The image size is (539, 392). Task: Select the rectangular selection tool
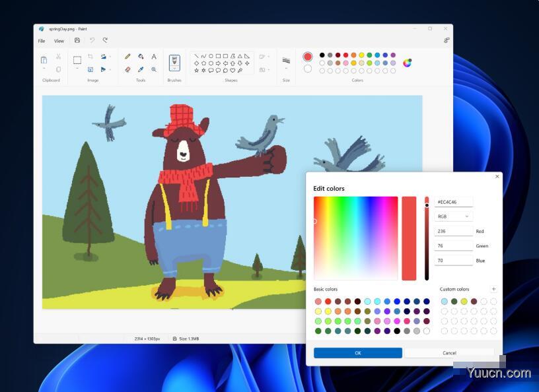tap(77, 60)
